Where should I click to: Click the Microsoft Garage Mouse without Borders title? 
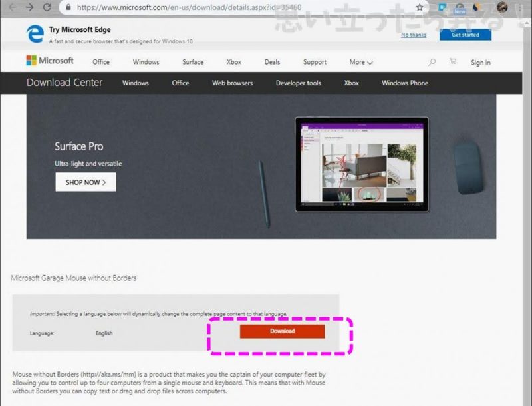point(74,278)
